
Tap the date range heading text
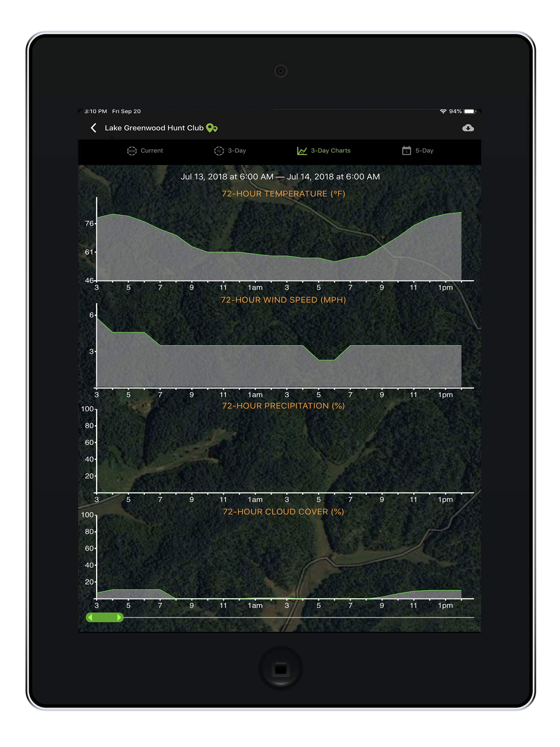tap(280, 177)
